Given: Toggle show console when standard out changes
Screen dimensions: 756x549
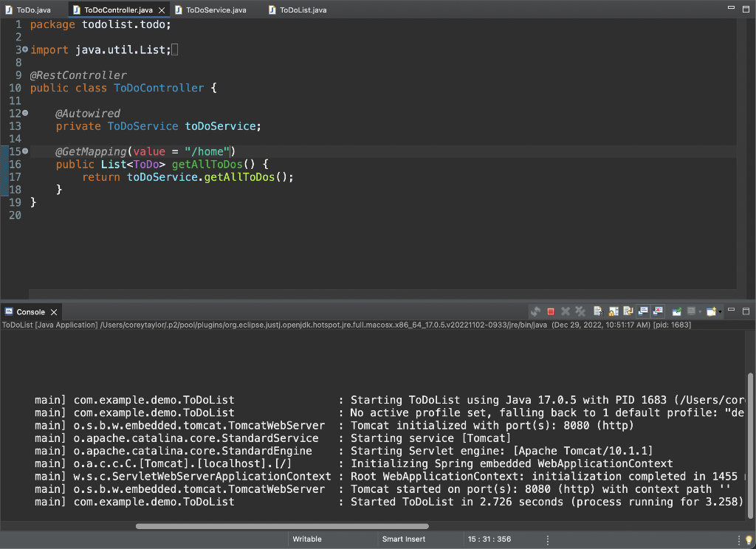Looking at the screenshot, I should (x=643, y=312).
